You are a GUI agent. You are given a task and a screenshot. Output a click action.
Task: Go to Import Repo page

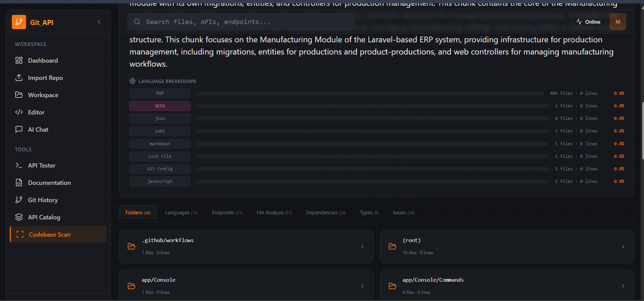point(58,78)
